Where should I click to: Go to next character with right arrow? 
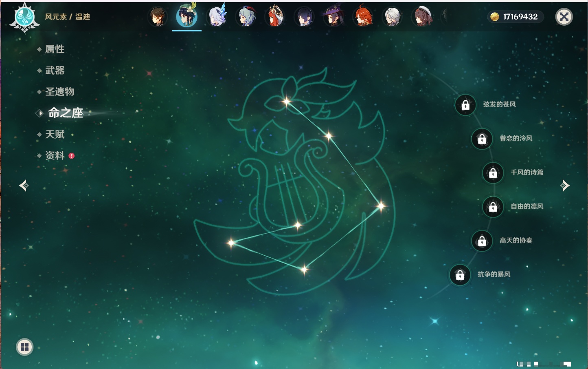(x=565, y=186)
